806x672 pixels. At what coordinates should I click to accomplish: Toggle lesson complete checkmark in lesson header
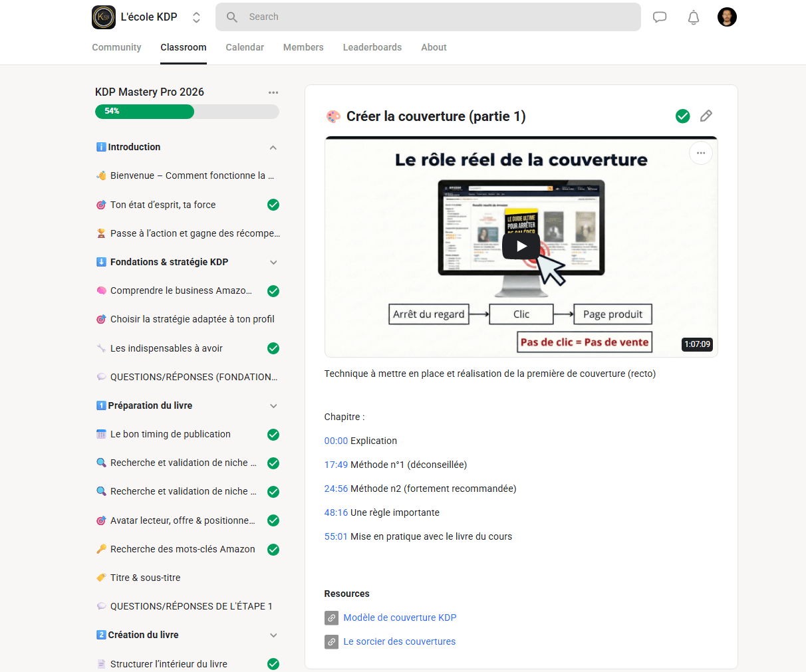683,116
